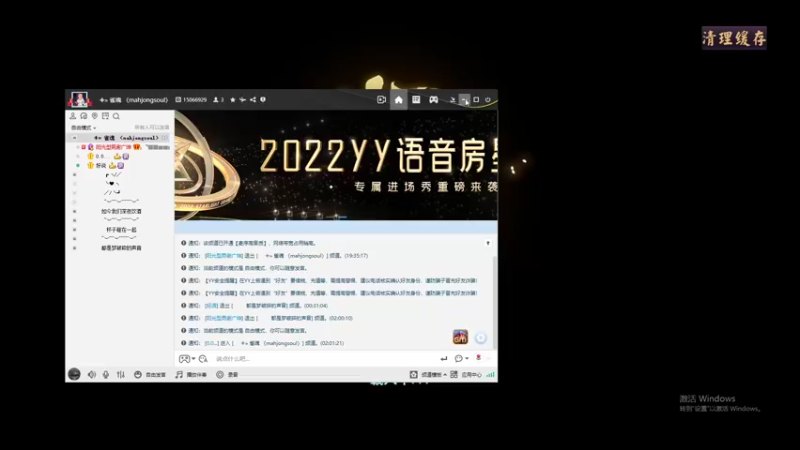
Task: Click the screenshot/translate icon beside the emoji button
Action: point(203,359)
